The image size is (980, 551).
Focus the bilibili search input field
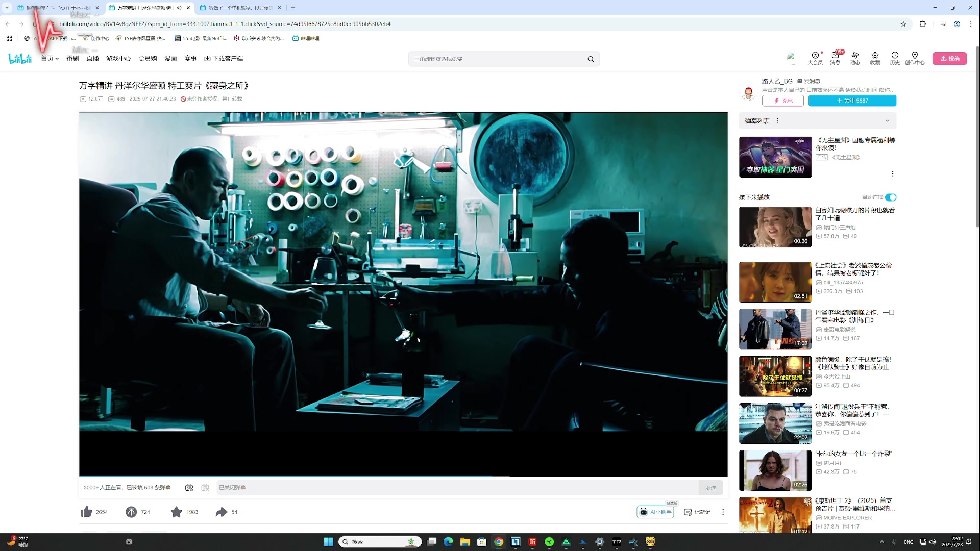pyautogui.click(x=498, y=59)
